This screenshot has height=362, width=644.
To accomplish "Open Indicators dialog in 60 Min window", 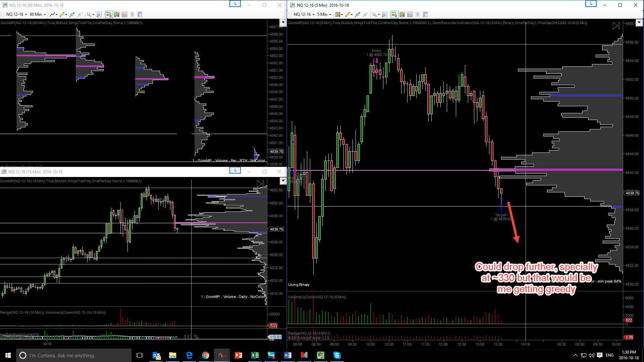I will 124,14.
